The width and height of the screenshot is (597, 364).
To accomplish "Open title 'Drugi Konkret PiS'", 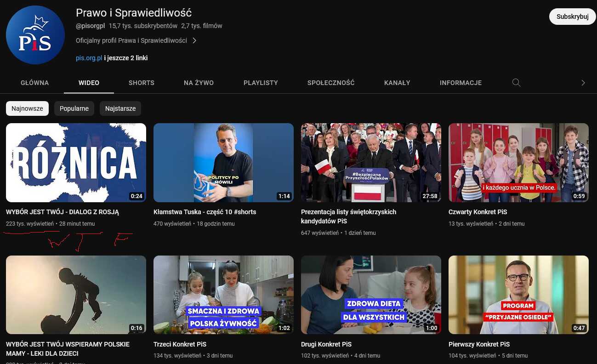I will 326,344.
